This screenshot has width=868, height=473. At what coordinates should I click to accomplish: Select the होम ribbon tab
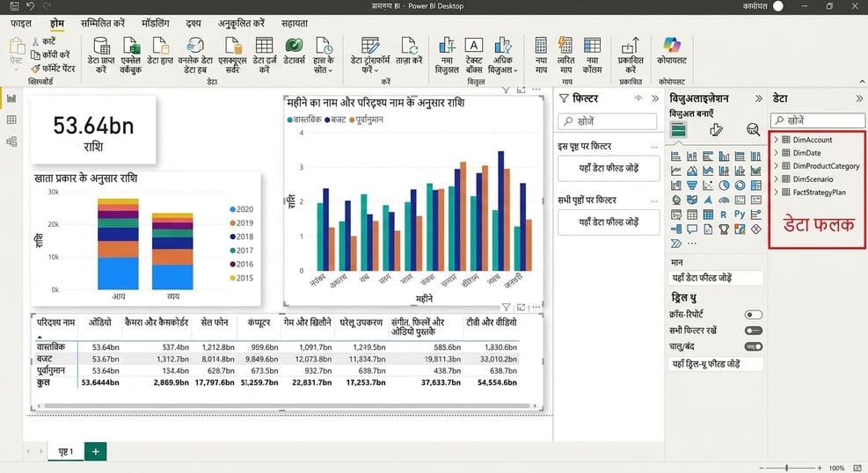57,23
